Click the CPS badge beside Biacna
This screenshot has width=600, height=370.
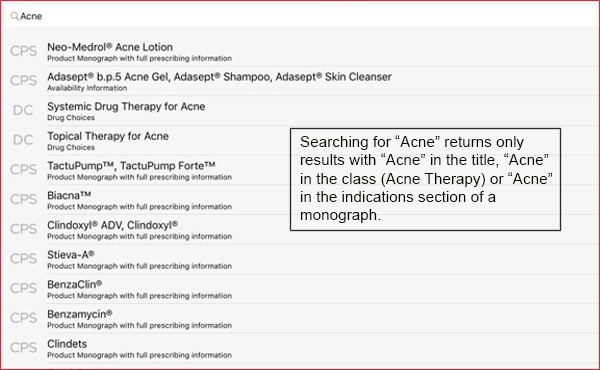click(x=23, y=199)
